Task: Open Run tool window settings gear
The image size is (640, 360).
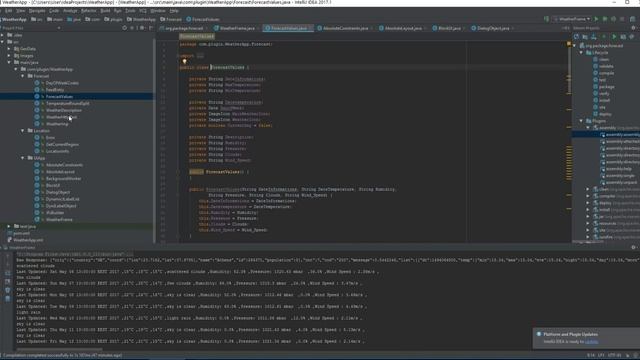Action: (633, 247)
